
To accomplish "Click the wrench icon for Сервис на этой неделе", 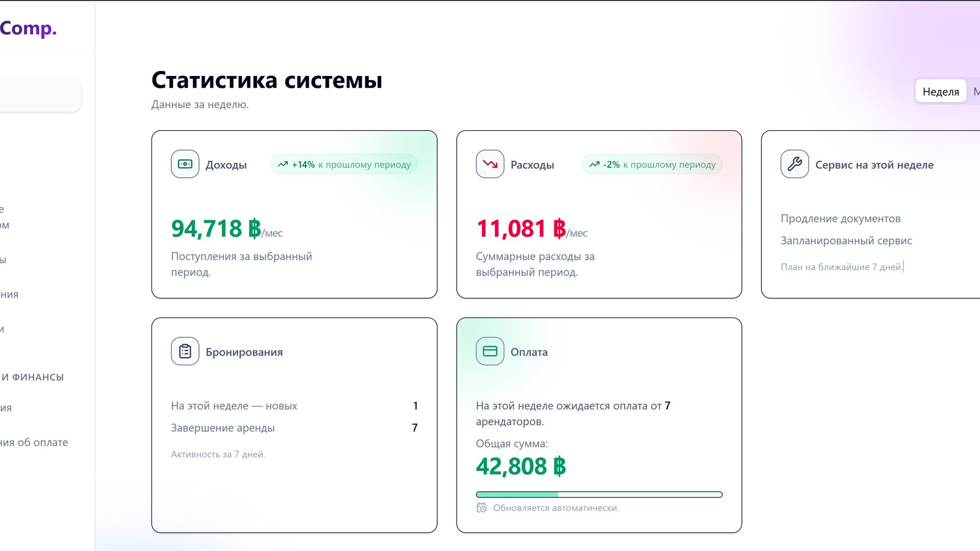I will coord(795,164).
